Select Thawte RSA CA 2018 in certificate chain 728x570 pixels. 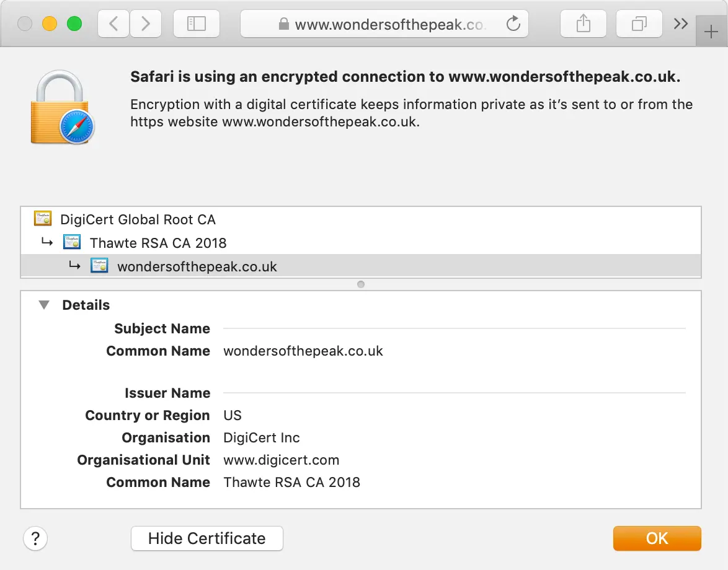tap(361, 243)
